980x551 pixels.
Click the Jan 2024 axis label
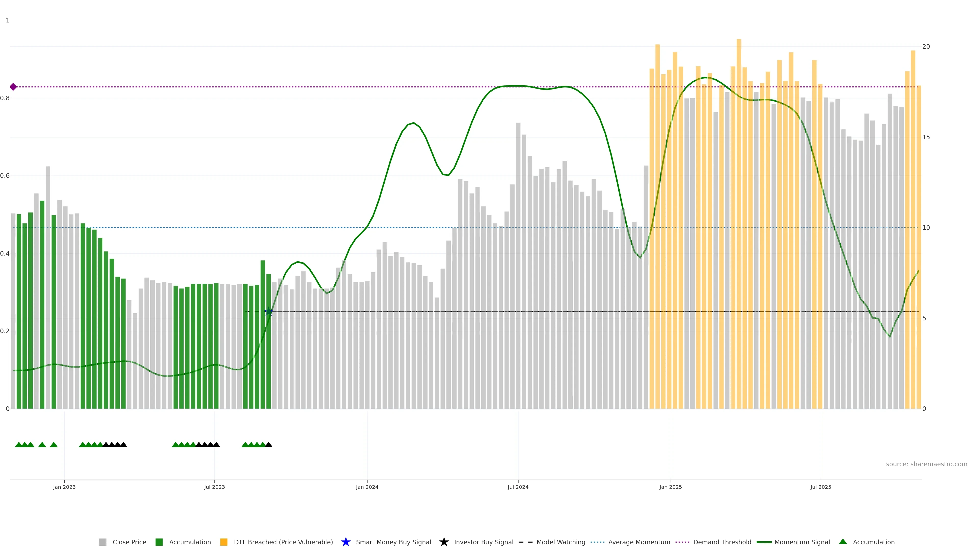pos(367,487)
